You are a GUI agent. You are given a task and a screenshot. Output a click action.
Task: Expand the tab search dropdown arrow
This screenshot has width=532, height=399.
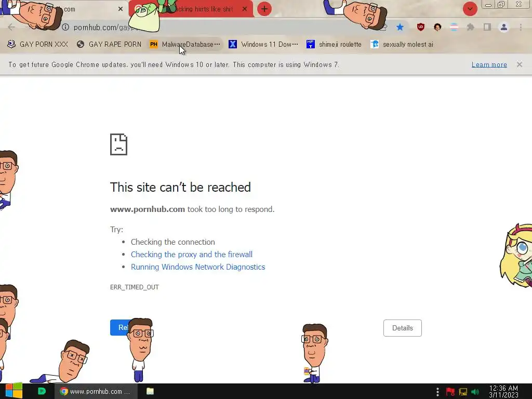click(470, 9)
